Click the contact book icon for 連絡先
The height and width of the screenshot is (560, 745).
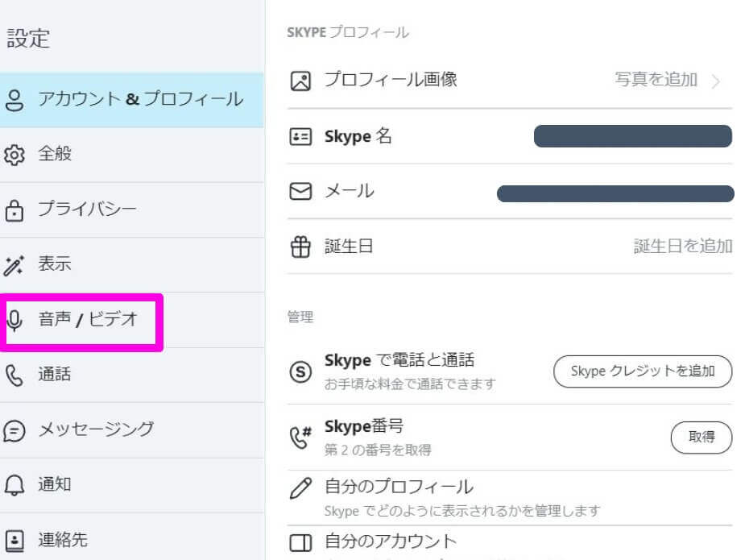coord(14,541)
